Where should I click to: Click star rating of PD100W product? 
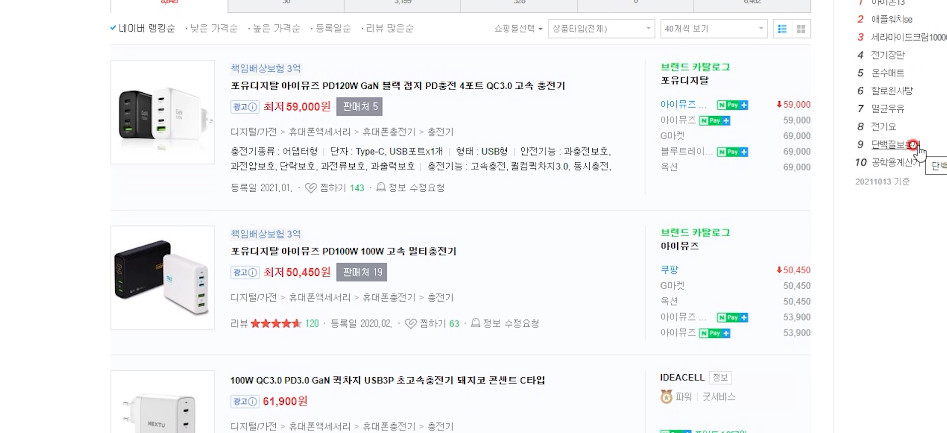pyautogui.click(x=276, y=324)
